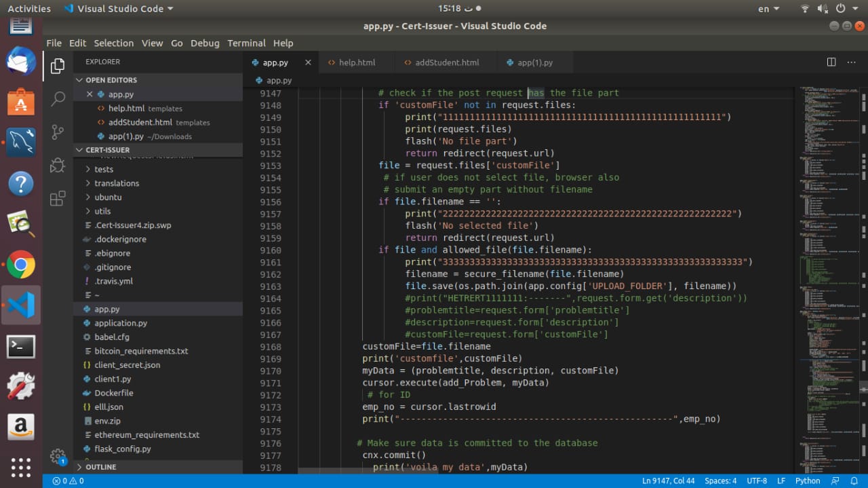Close app.py in Open Editors list
Image resolution: width=868 pixels, height=488 pixels.
click(90, 94)
